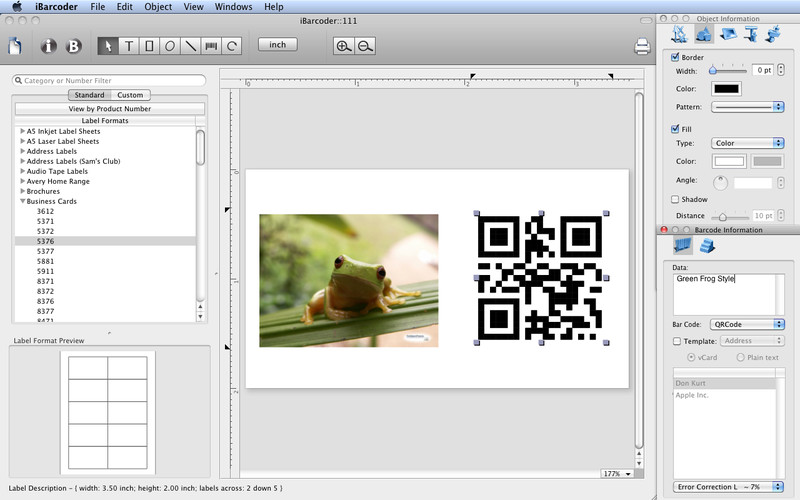
Task: Click the inch units button
Action: point(278,44)
